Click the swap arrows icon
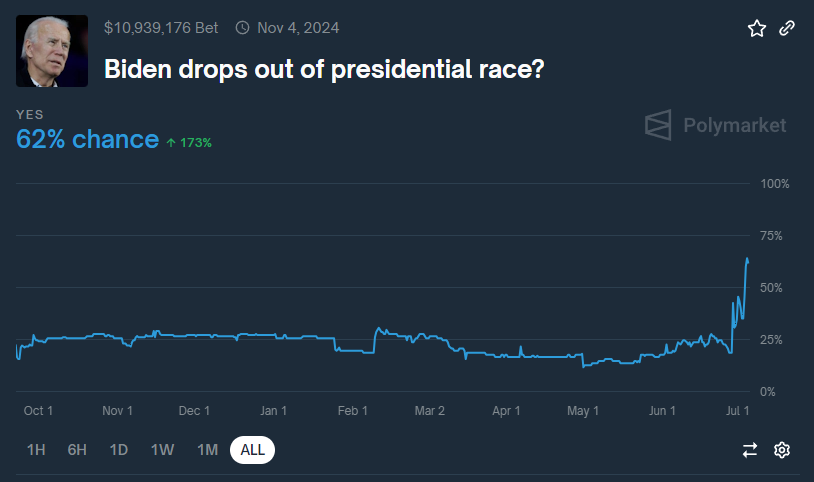 point(750,450)
